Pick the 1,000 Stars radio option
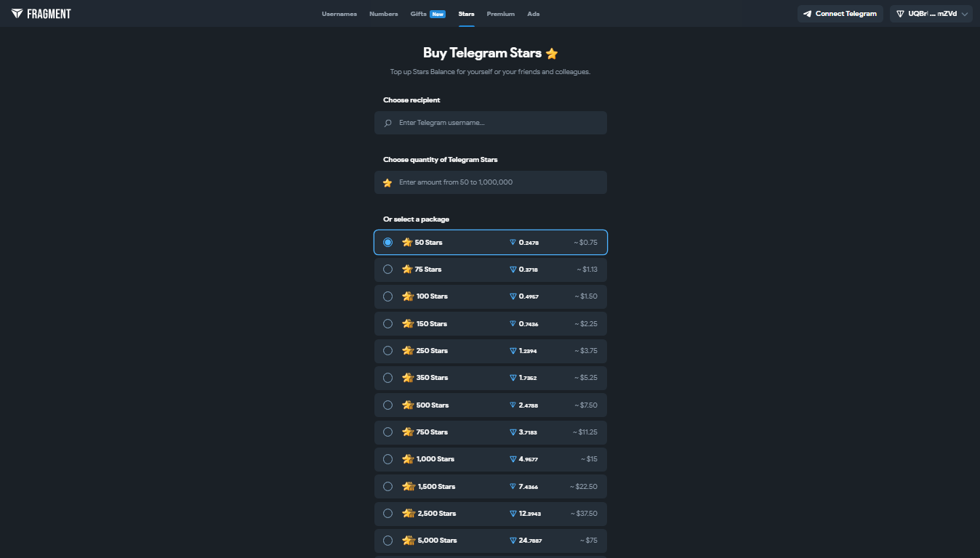The height and width of the screenshot is (558, 980). [387, 459]
